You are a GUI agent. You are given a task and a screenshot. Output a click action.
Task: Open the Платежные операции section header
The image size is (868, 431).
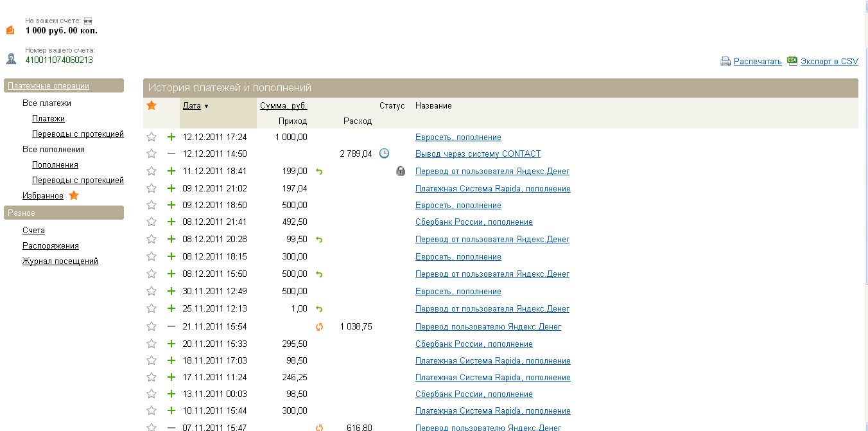48,86
